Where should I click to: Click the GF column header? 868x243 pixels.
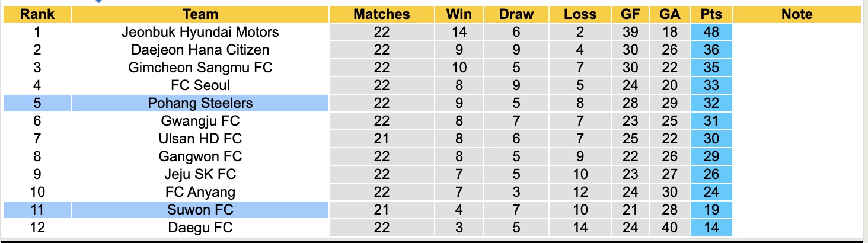tap(630, 14)
